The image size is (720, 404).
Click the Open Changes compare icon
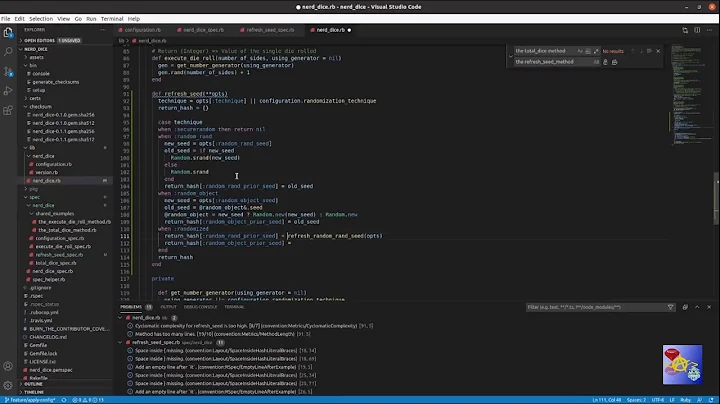coord(685,30)
